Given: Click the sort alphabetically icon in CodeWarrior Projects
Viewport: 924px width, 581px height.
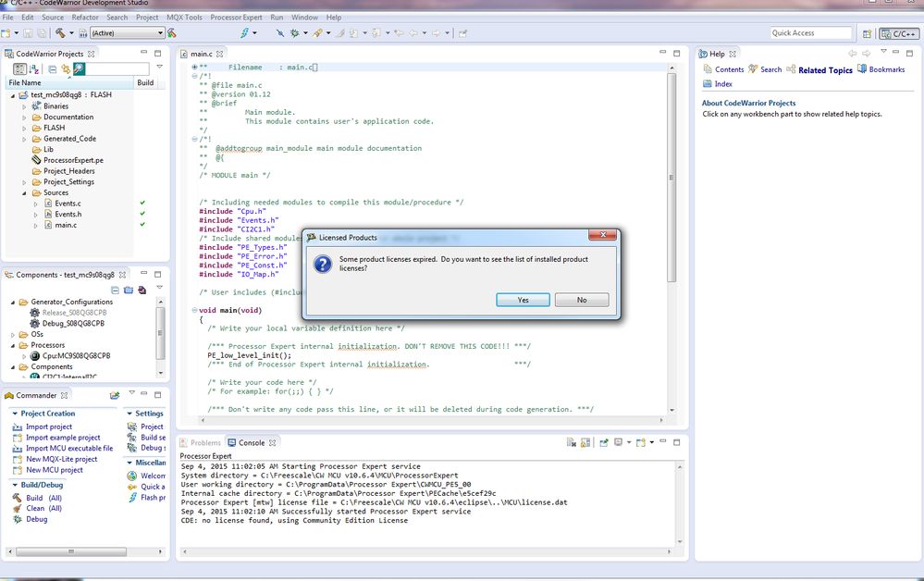Looking at the screenshot, I should pos(34,69).
